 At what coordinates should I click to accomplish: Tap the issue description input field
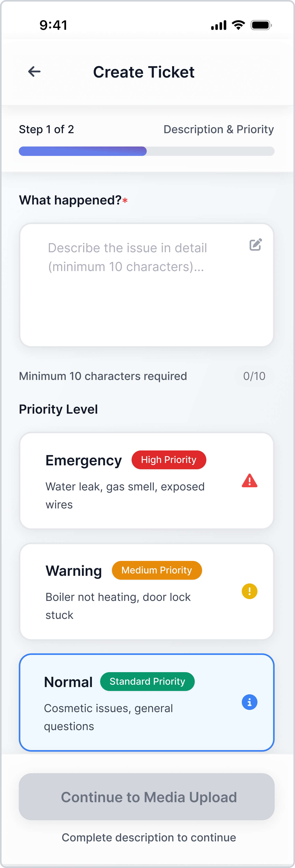coord(147,285)
